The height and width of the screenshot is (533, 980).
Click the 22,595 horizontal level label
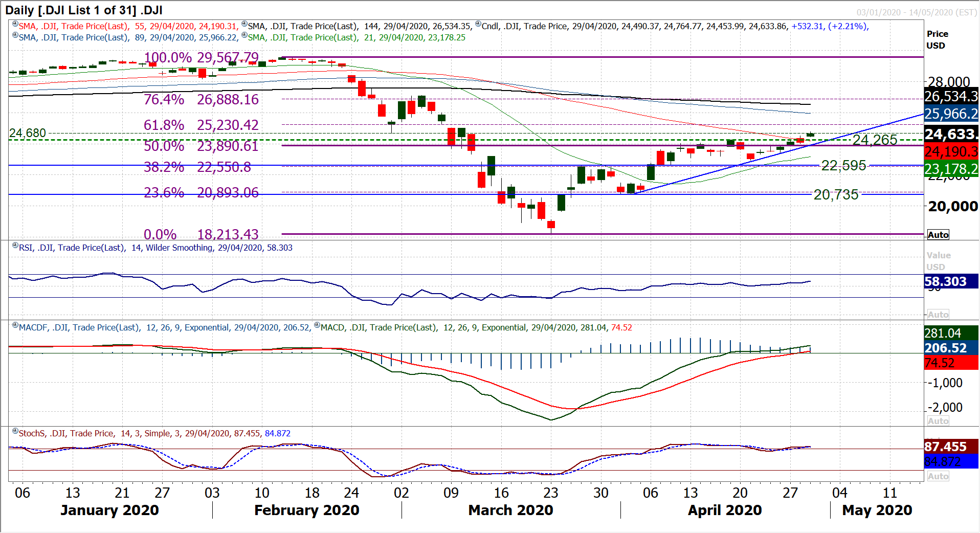[844, 165]
